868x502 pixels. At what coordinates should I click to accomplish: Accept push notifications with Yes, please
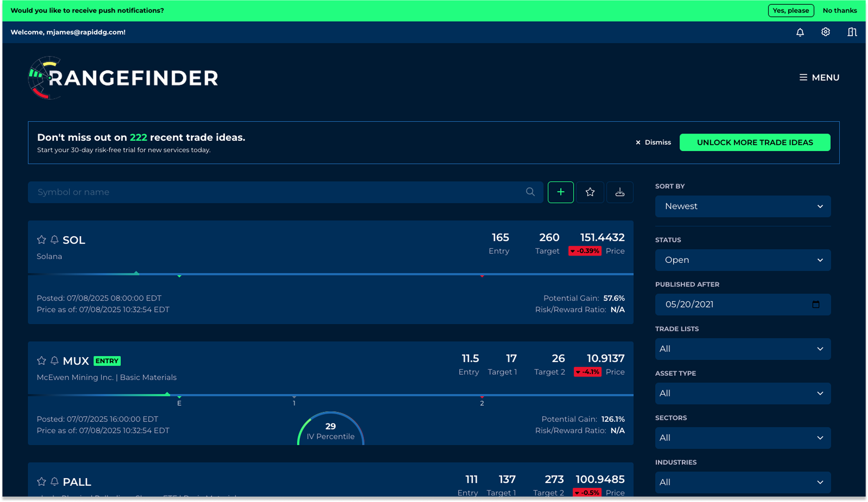tap(790, 11)
